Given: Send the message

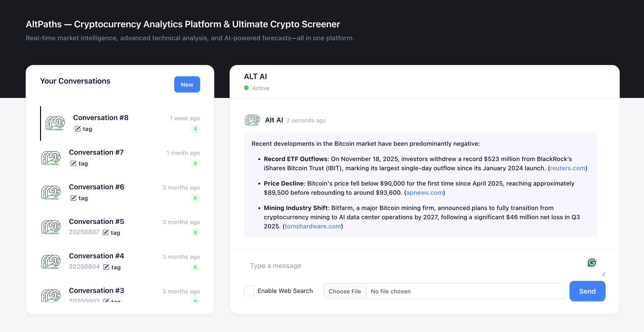Looking at the screenshot, I should pos(587,291).
